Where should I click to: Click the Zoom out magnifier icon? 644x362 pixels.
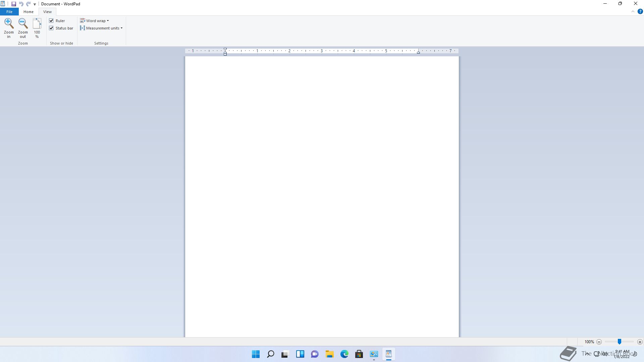coord(23,23)
